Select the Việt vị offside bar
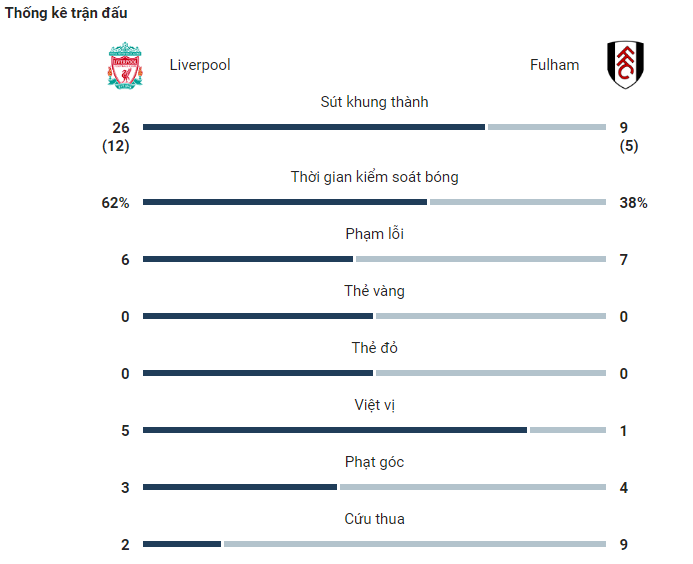Viewport: 693px width, 564px height. [x=374, y=431]
